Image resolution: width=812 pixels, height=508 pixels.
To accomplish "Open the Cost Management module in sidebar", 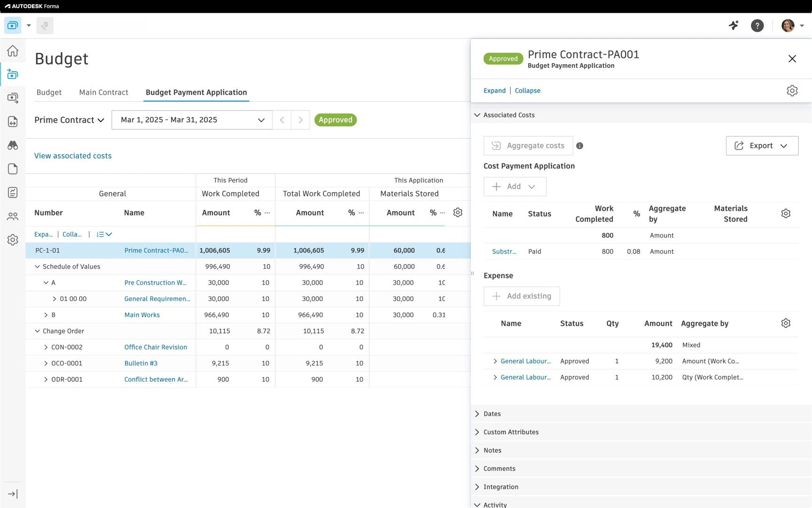I will 13,74.
